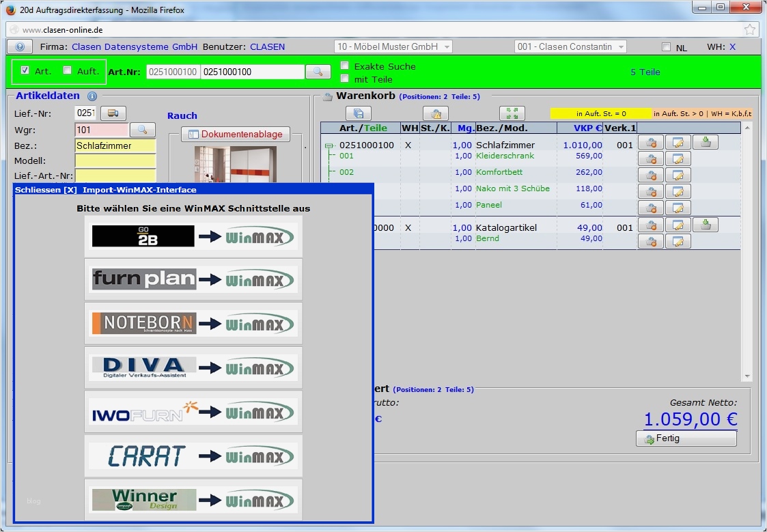767x532 pixels.
Task: Uncheck the Art. checkbox
Action: click(25, 70)
